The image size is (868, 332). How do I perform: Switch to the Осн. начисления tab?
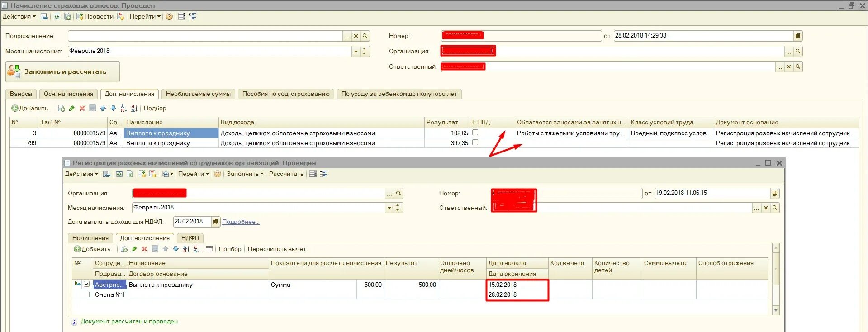click(x=68, y=94)
